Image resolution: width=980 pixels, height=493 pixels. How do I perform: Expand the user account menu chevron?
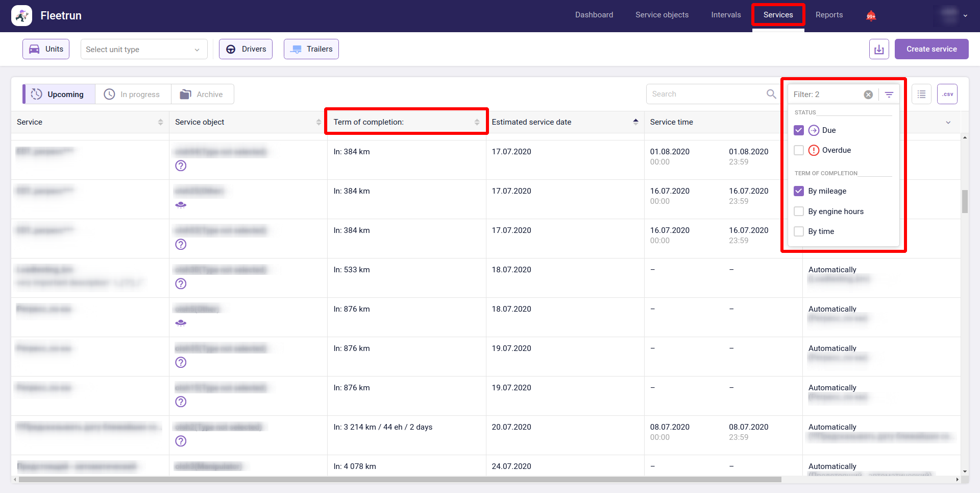965,16
